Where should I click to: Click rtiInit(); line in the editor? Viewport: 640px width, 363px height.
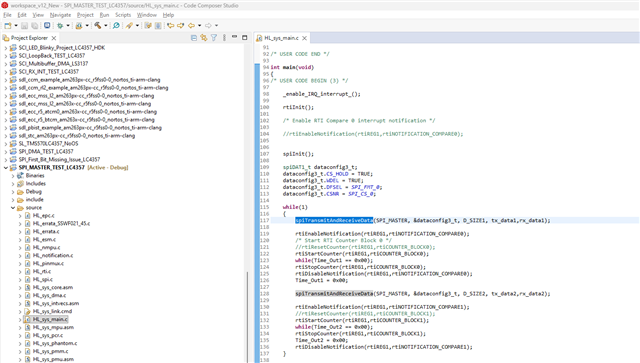[x=298, y=107]
